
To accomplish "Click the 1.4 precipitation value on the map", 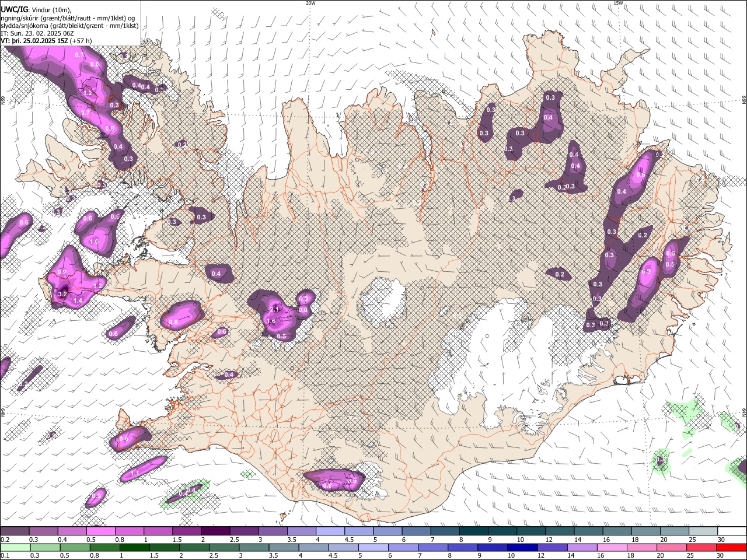I will click(78, 300).
